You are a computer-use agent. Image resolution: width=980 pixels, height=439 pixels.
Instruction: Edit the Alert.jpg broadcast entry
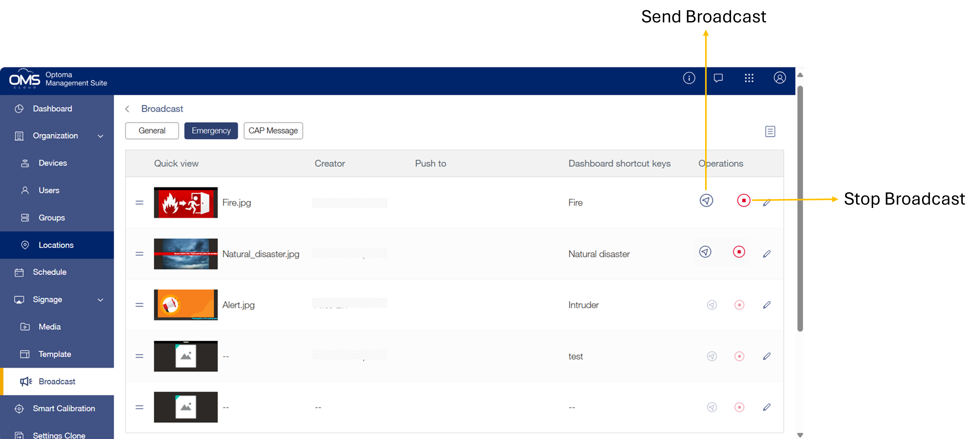[767, 305]
